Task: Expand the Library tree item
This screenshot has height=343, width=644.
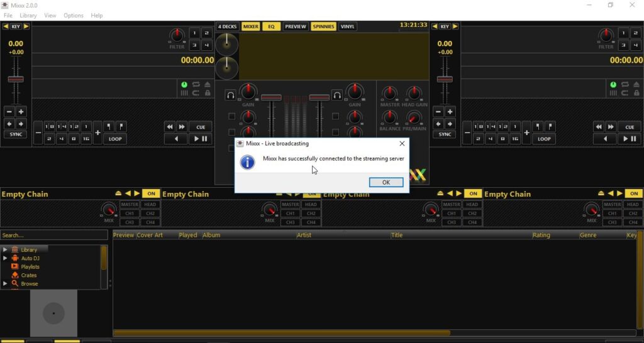Action: [6, 250]
